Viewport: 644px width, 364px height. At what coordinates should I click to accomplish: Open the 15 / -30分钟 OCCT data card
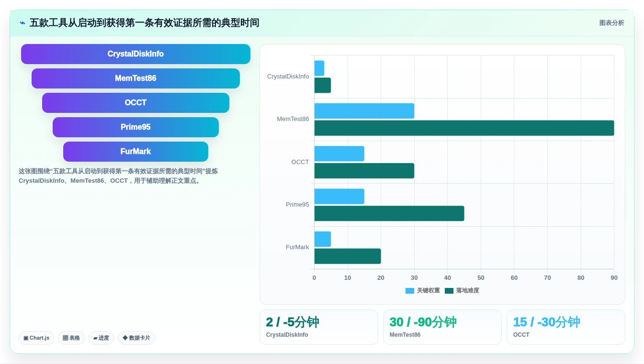point(566,327)
